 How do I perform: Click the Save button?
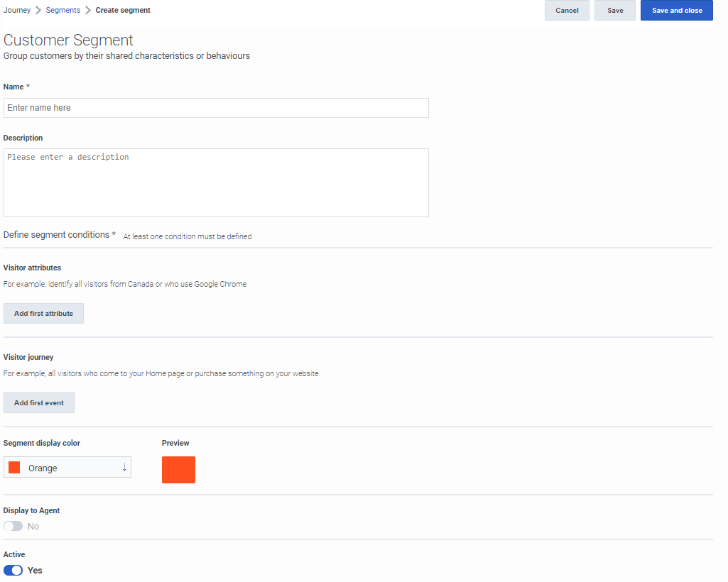pyautogui.click(x=614, y=10)
